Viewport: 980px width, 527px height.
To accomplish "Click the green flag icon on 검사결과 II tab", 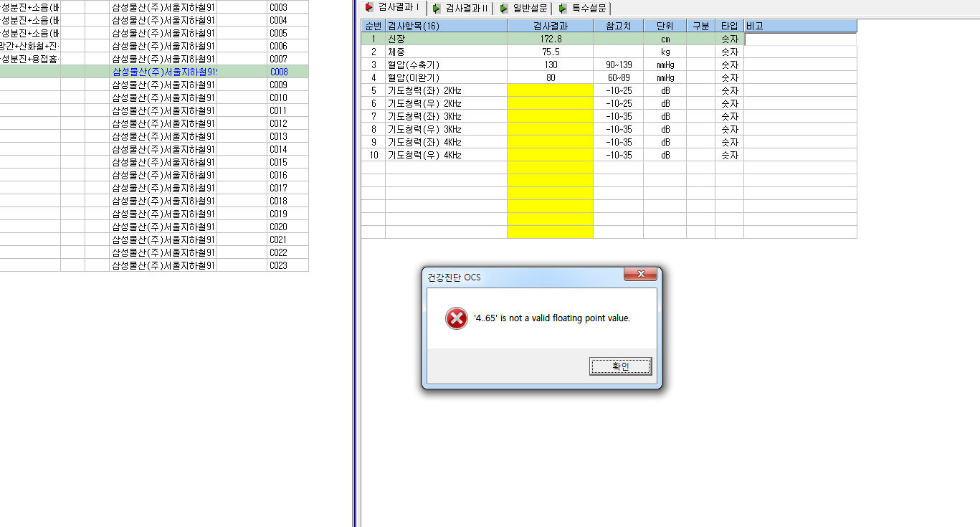I will 437,9.
